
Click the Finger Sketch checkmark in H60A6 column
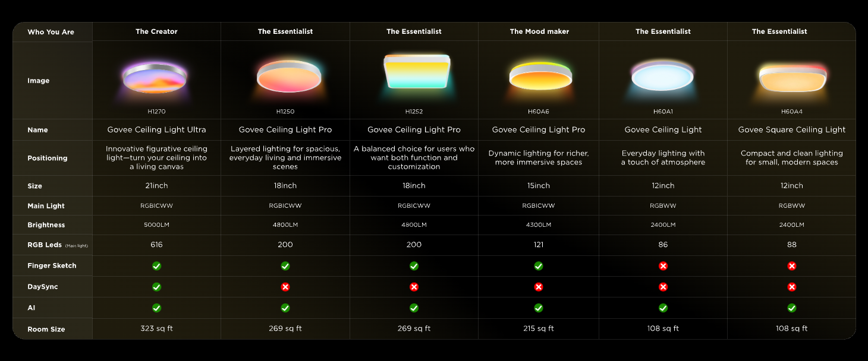coord(539,266)
